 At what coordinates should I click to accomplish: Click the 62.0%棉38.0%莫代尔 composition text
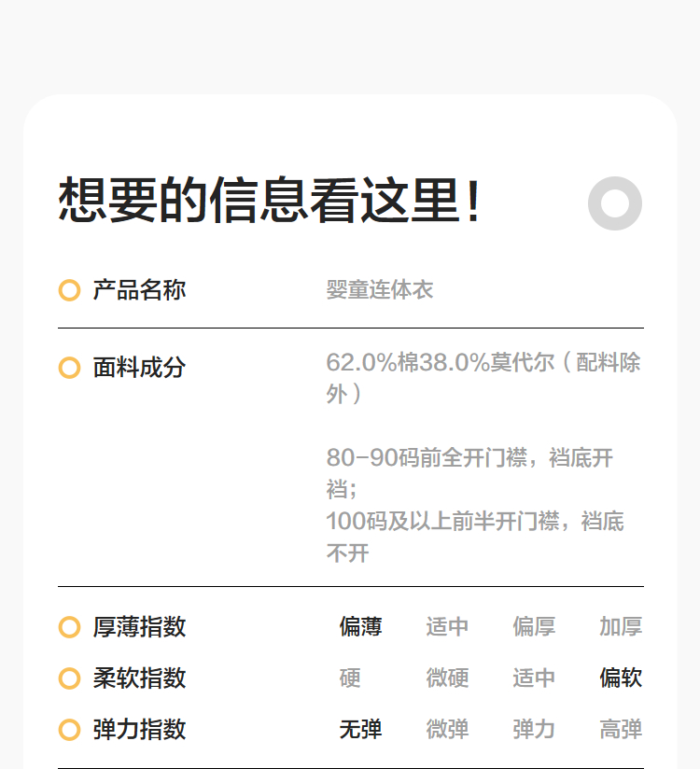440,363
